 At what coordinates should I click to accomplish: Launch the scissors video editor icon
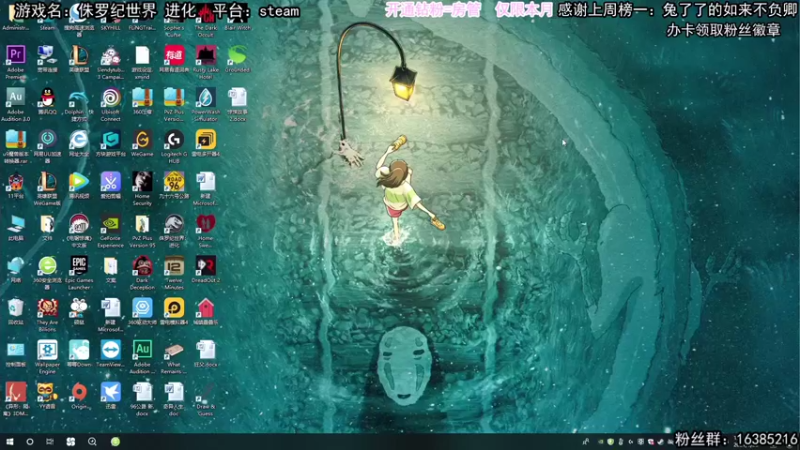point(110,181)
